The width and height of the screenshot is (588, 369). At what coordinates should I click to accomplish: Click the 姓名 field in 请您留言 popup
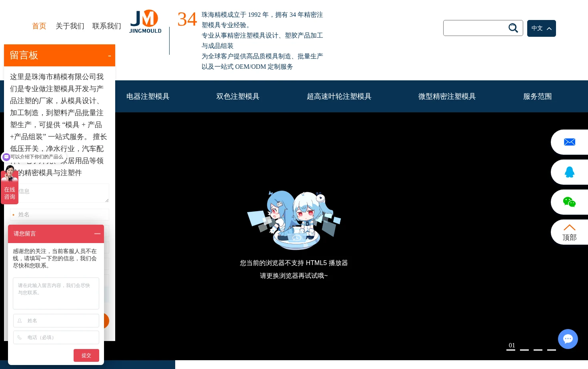pyautogui.click(x=56, y=321)
